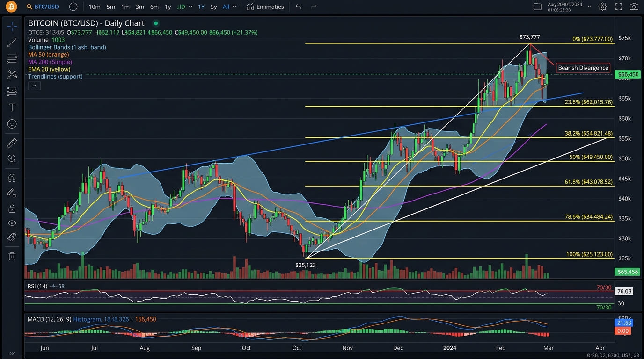Take a chart snapshot with the camera
This screenshot has height=359, width=644.
pos(634,7)
